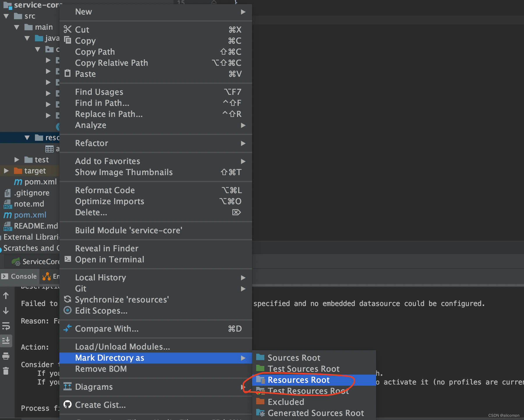524x420 pixels.
Task: Toggle soft-wrap icon in console
Action: [6, 326]
